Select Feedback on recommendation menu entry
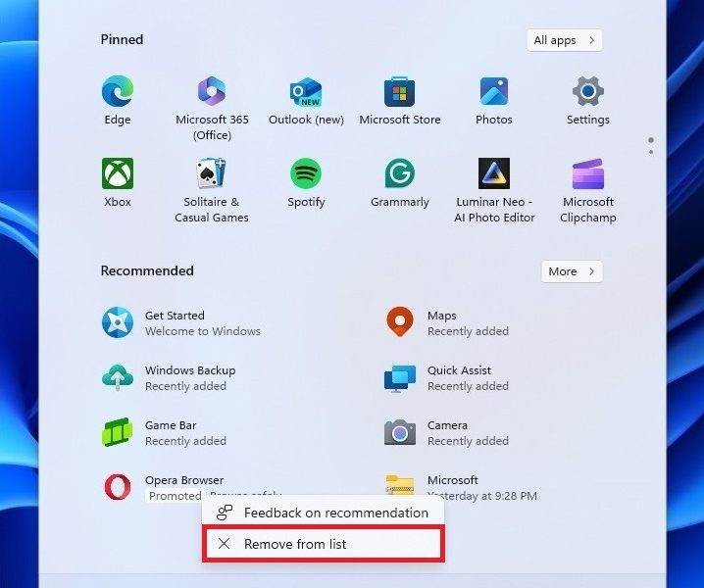The image size is (704, 588). [324, 513]
